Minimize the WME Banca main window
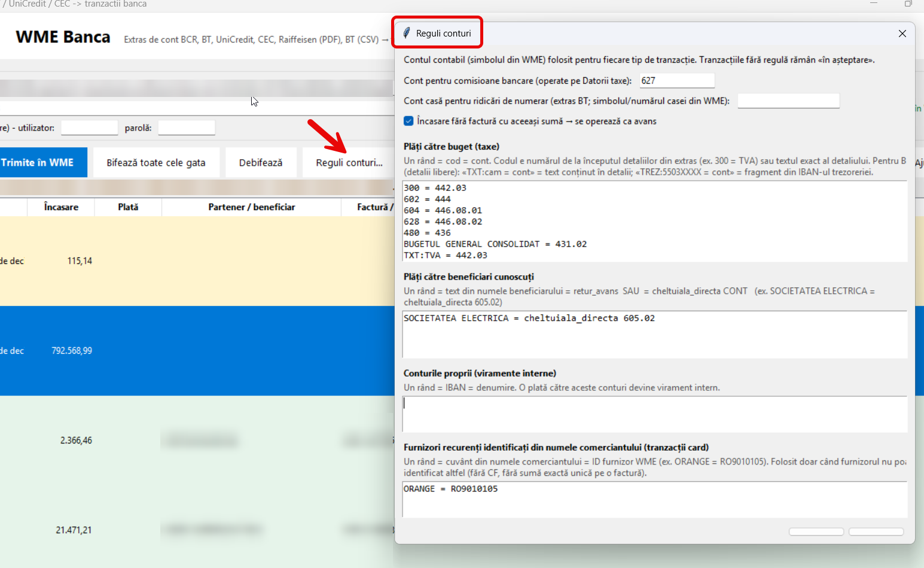Viewport: 924px width, 568px height. [874, 4]
